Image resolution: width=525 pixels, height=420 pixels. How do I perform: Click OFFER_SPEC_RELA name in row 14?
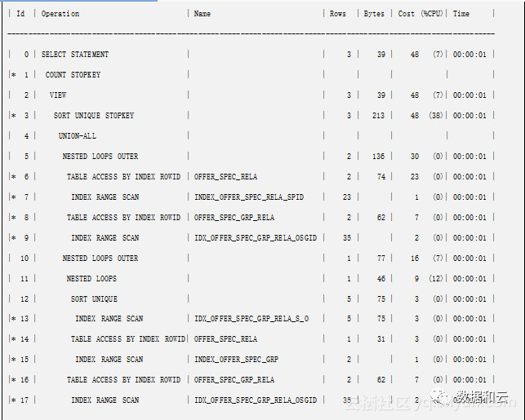pyautogui.click(x=225, y=338)
